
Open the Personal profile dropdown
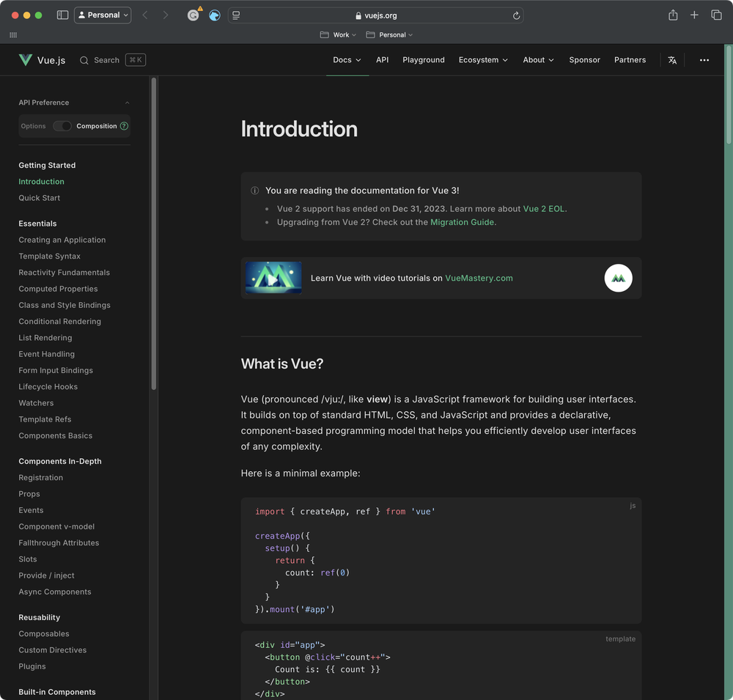103,15
